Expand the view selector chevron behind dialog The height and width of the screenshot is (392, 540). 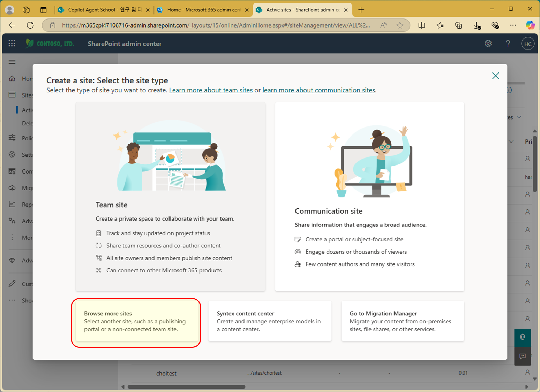(x=519, y=117)
